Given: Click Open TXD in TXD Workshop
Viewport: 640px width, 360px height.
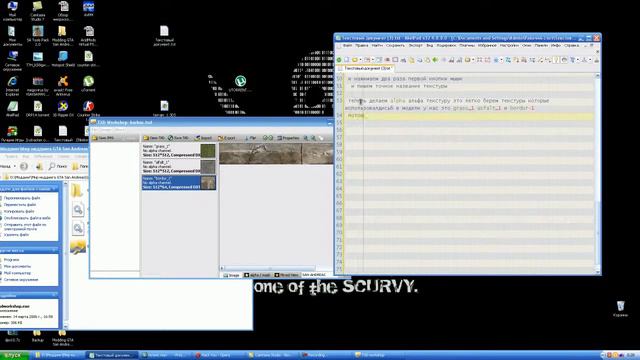Looking at the screenshot, I should coord(154,138).
